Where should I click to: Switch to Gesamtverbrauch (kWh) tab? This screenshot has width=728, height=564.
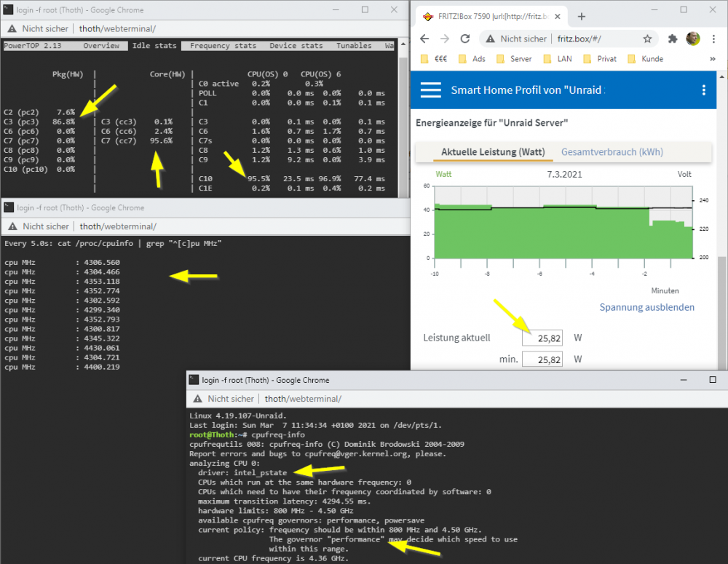click(612, 152)
